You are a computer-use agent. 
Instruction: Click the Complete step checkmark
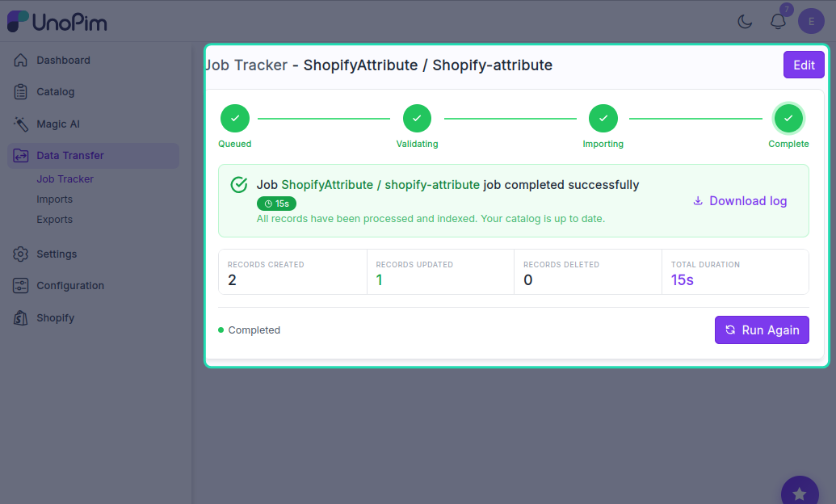[788, 119]
